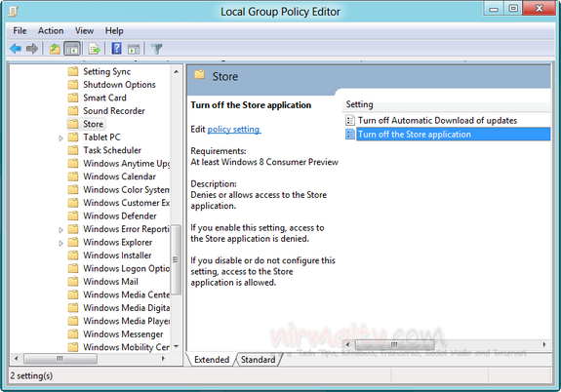Switch to the Extended tab
The width and height of the screenshot is (561, 392).
pos(212,360)
